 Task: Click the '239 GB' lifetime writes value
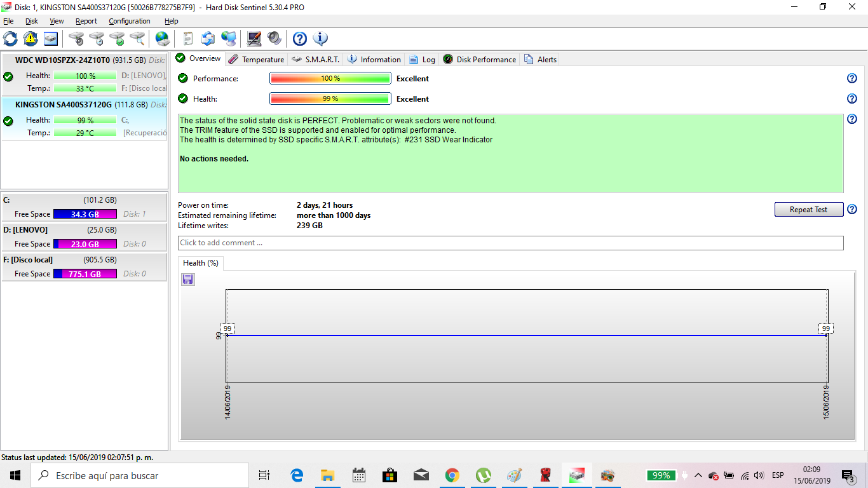pyautogui.click(x=309, y=226)
